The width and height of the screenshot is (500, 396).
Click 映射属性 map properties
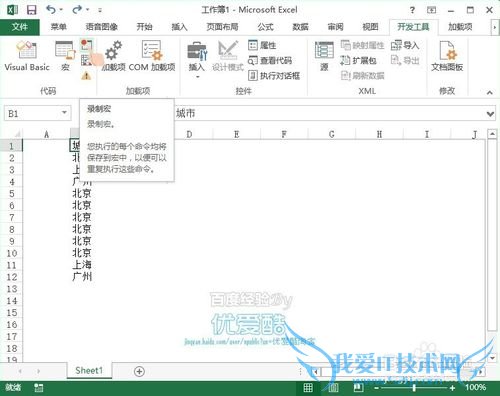(362, 45)
